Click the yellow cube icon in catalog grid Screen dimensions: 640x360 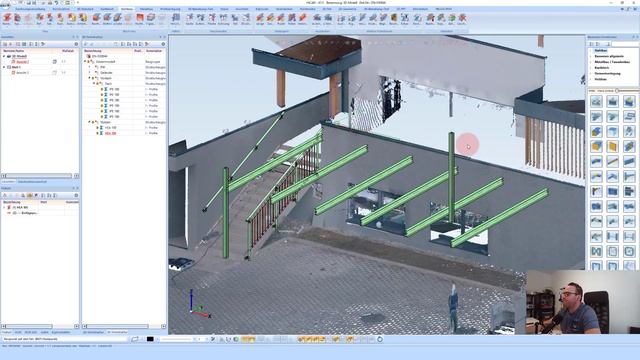[x=596, y=146]
